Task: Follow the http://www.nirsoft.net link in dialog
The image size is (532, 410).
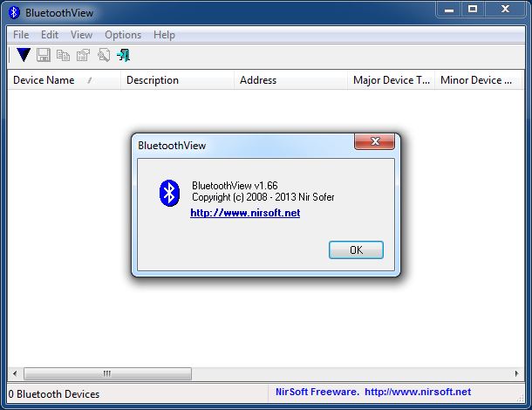Action: pyautogui.click(x=245, y=213)
